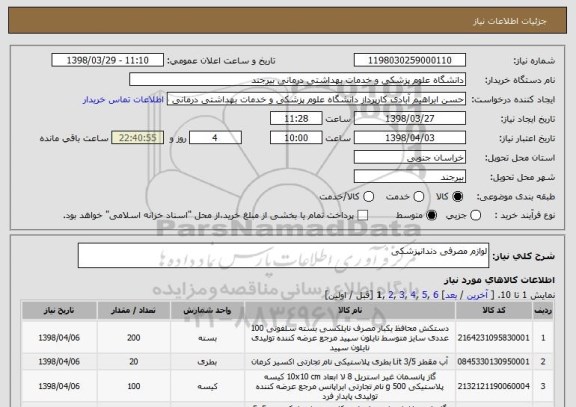Screen dimensions: 576x407
Task: Open the بعد (next) pagination link
Action: [451, 295]
